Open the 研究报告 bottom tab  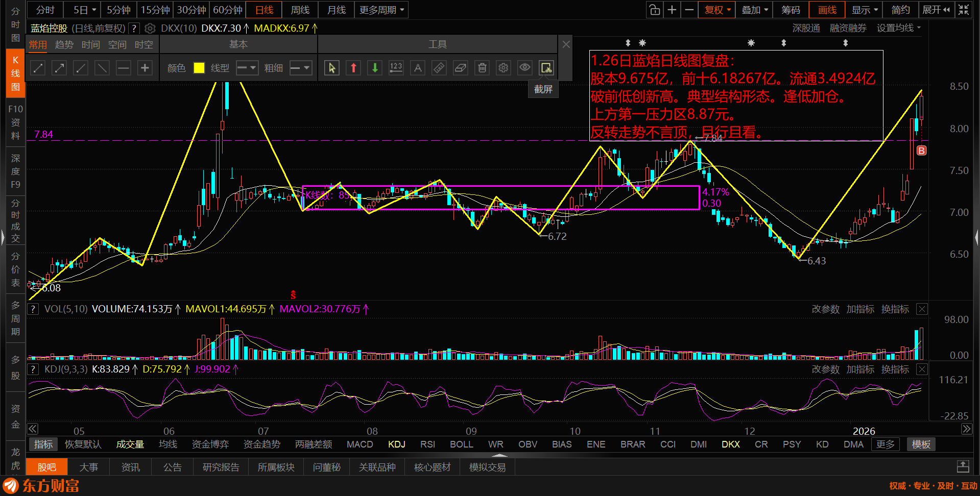coord(221,467)
